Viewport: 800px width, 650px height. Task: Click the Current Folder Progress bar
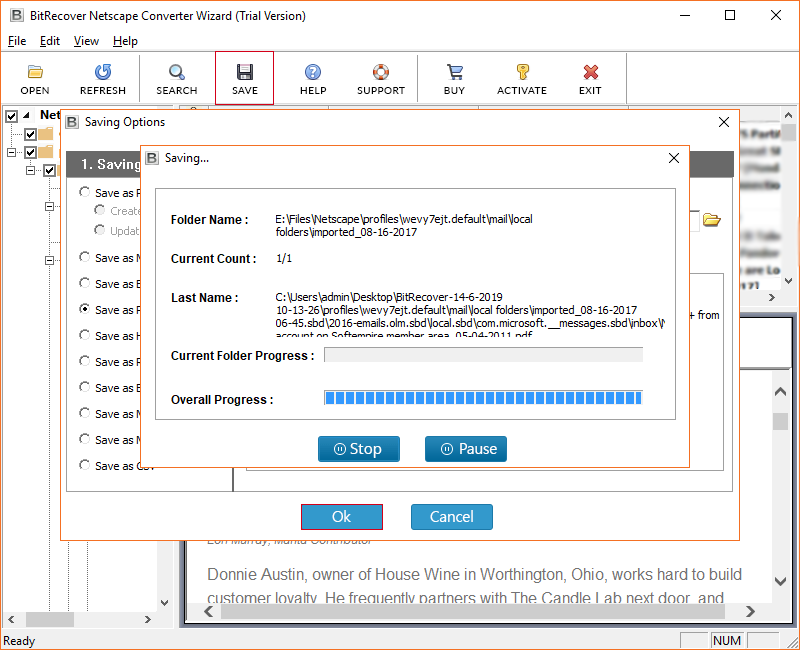(483, 355)
